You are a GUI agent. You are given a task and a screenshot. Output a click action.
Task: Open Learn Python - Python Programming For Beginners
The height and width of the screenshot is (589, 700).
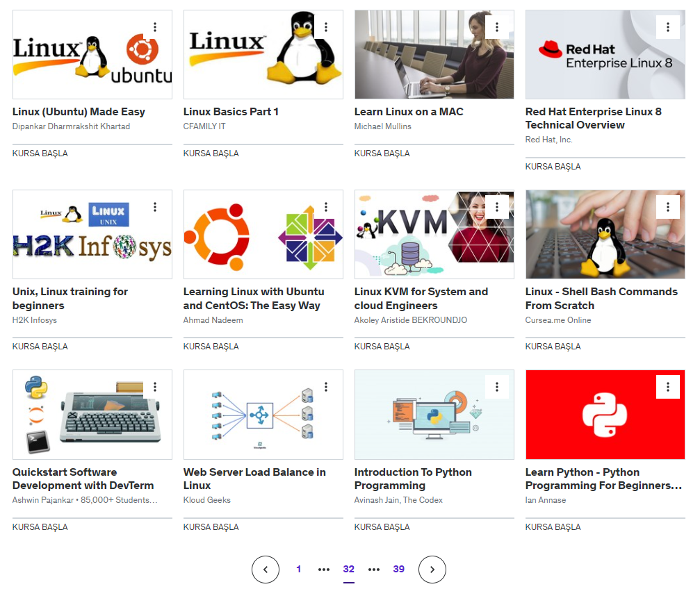(603, 479)
